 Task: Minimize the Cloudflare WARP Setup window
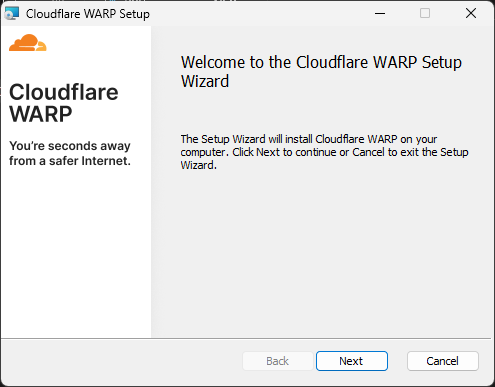click(x=380, y=14)
